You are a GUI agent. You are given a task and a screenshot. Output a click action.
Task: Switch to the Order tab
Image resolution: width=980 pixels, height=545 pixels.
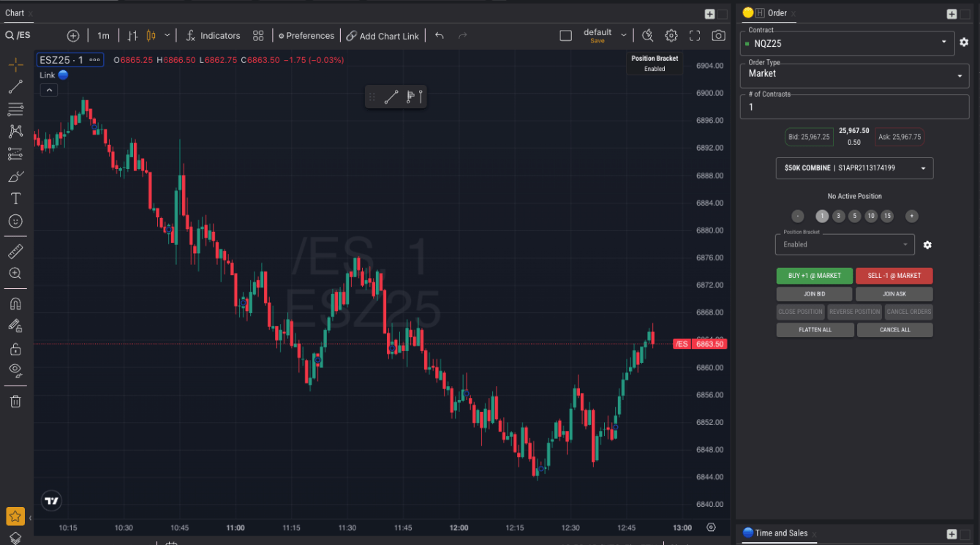(777, 13)
